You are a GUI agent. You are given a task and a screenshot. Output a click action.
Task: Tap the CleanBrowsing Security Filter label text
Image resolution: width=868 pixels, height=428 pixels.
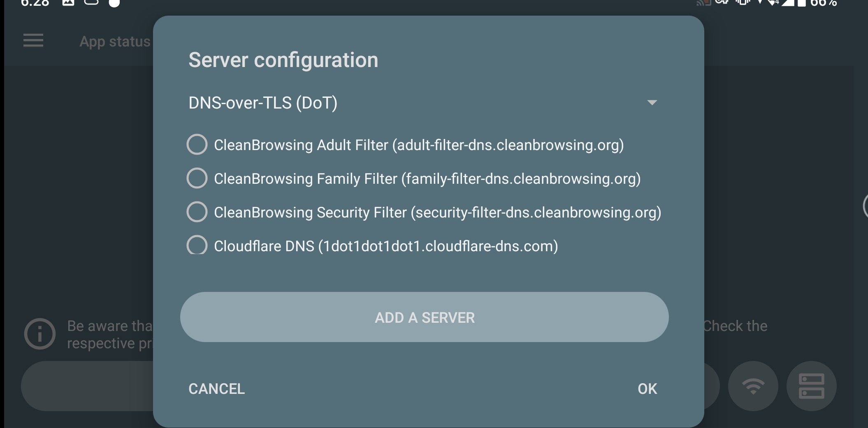(x=438, y=212)
